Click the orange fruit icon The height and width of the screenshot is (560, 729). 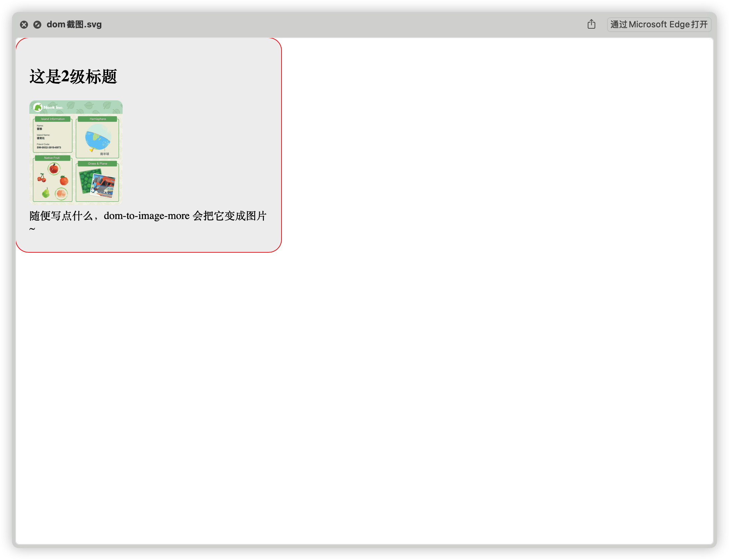tap(64, 181)
